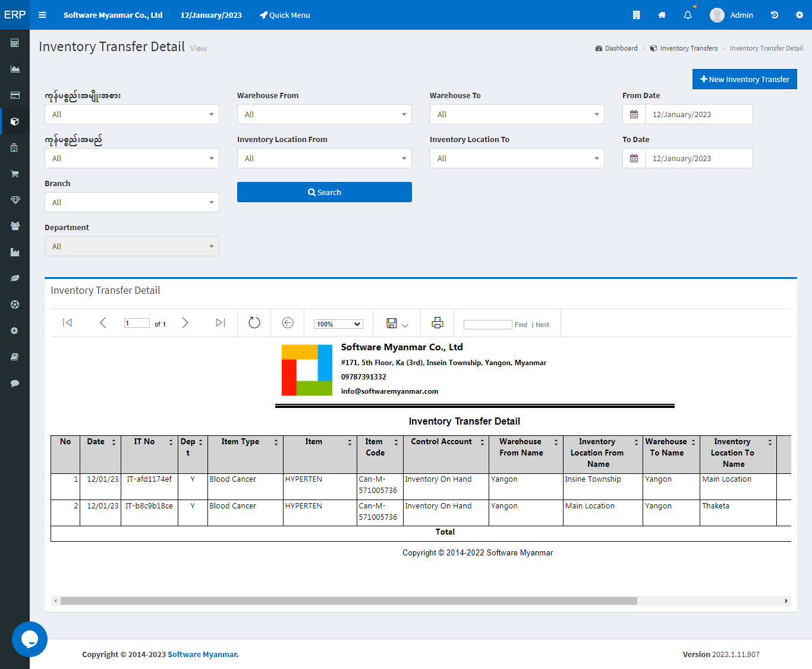Open Department dropdown
This screenshot has width=812, height=669.
[x=132, y=246]
